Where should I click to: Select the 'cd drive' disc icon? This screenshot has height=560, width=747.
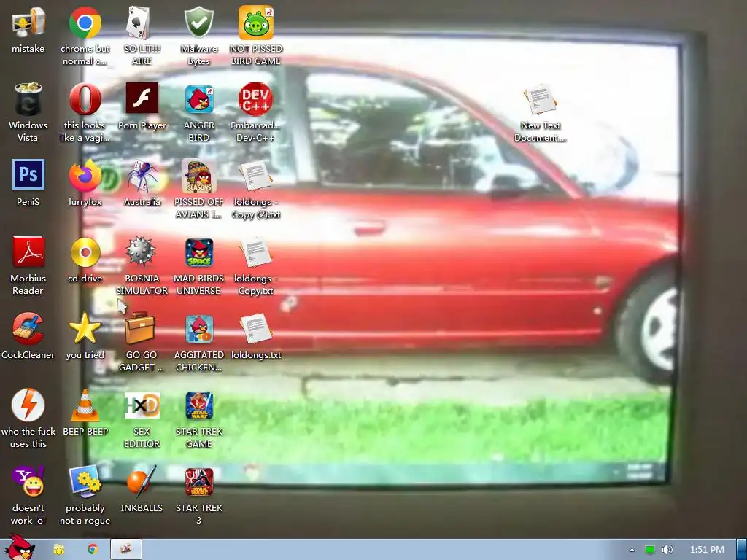[x=85, y=252]
